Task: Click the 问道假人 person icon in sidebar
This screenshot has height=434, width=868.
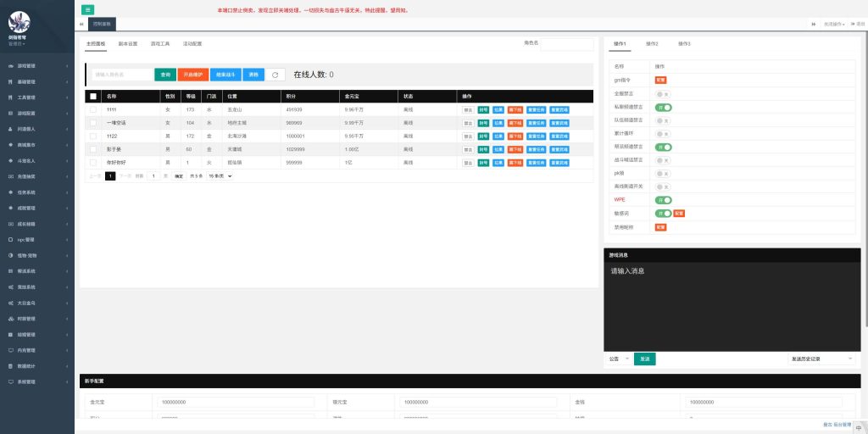Action: point(10,129)
